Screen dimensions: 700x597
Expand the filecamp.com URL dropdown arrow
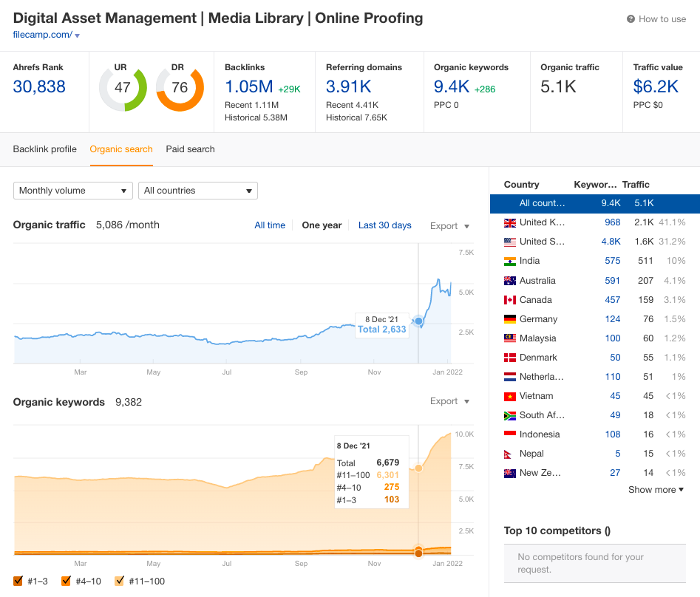coord(77,35)
